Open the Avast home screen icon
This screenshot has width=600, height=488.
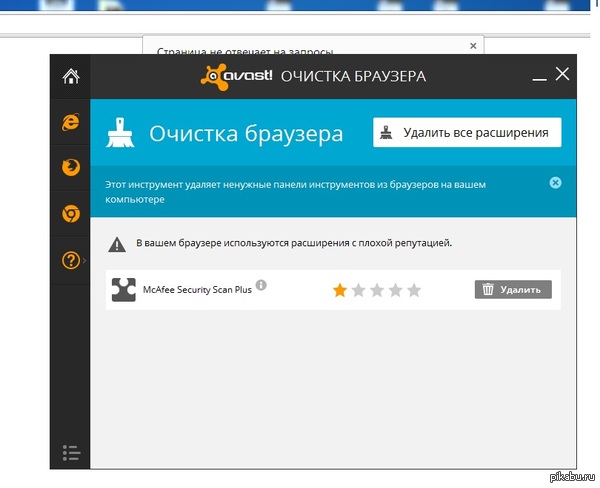coord(71,76)
